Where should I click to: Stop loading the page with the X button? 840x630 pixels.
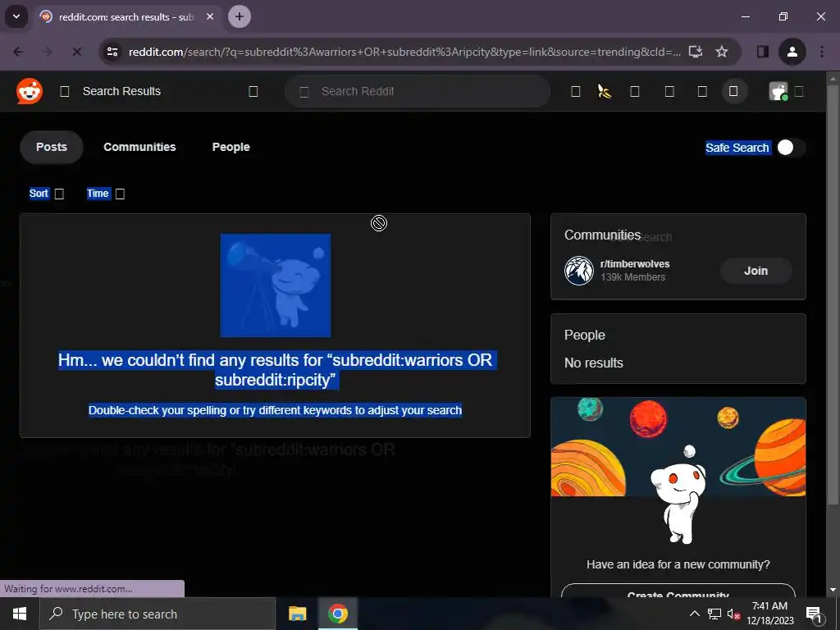click(x=76, y=52)
